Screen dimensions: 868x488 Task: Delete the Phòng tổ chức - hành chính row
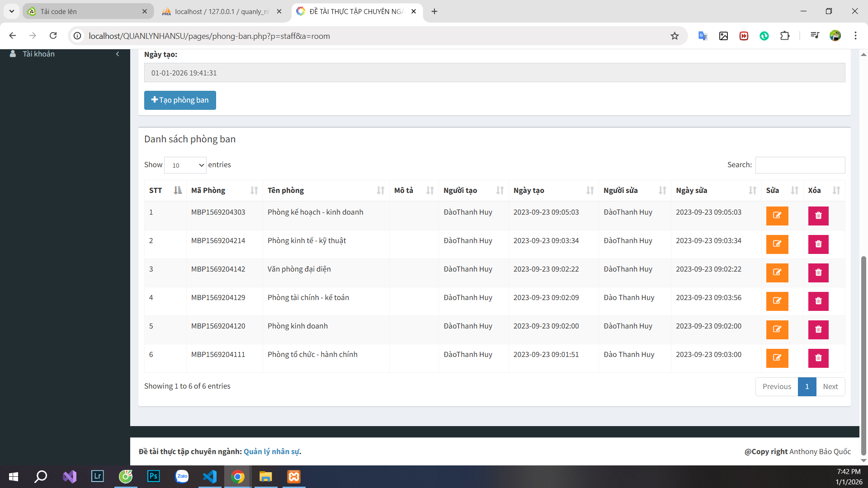coord(818,358)
